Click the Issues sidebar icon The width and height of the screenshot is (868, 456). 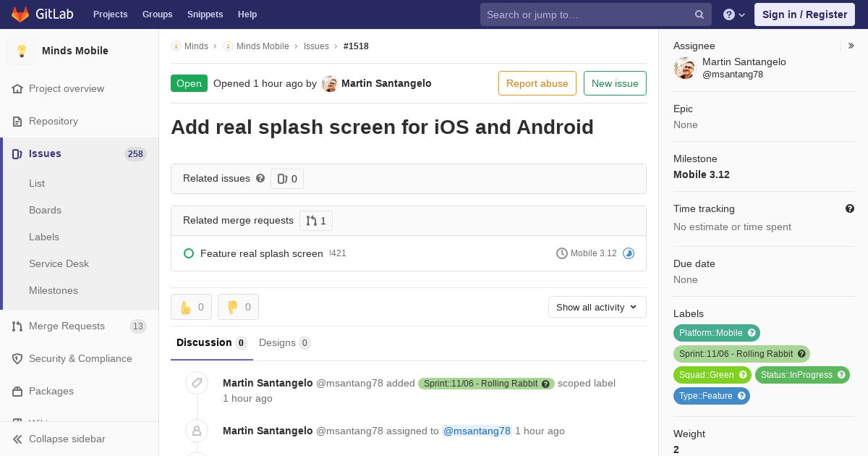17,153
